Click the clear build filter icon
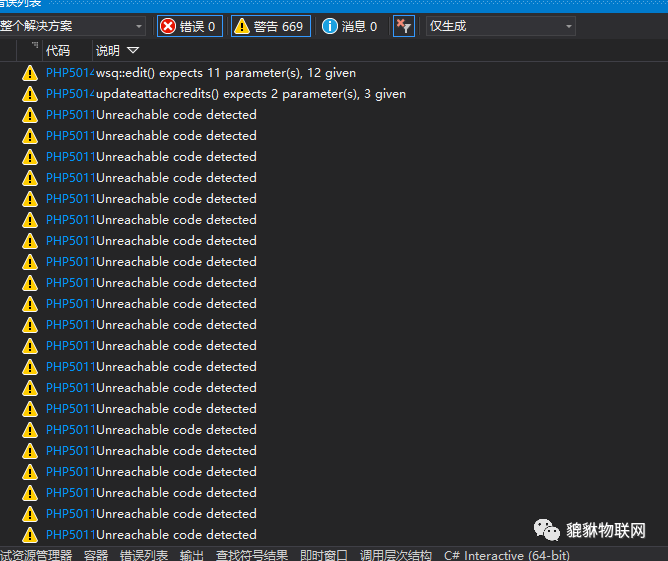 (403, 26)
